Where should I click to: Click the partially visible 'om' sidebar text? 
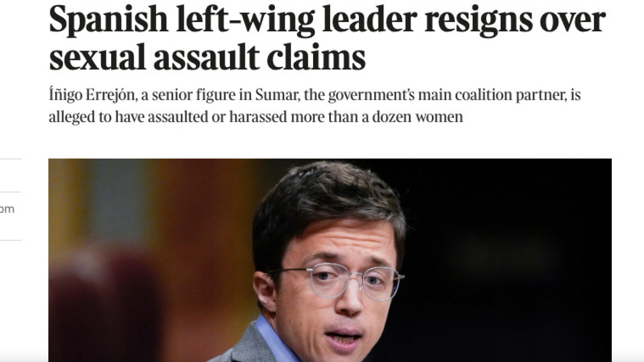[7, 209]
